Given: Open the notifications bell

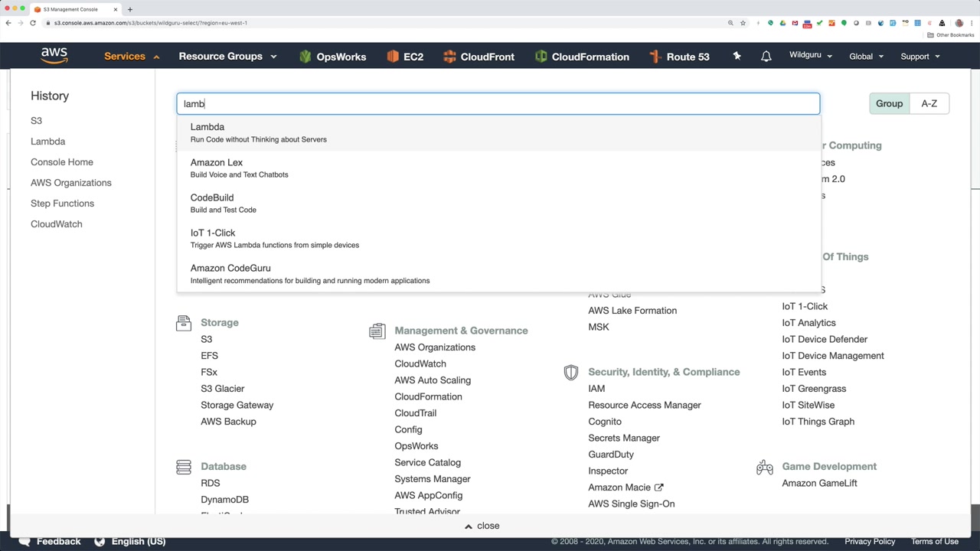Looking at the screenshot, I should [x=766, y=57].
